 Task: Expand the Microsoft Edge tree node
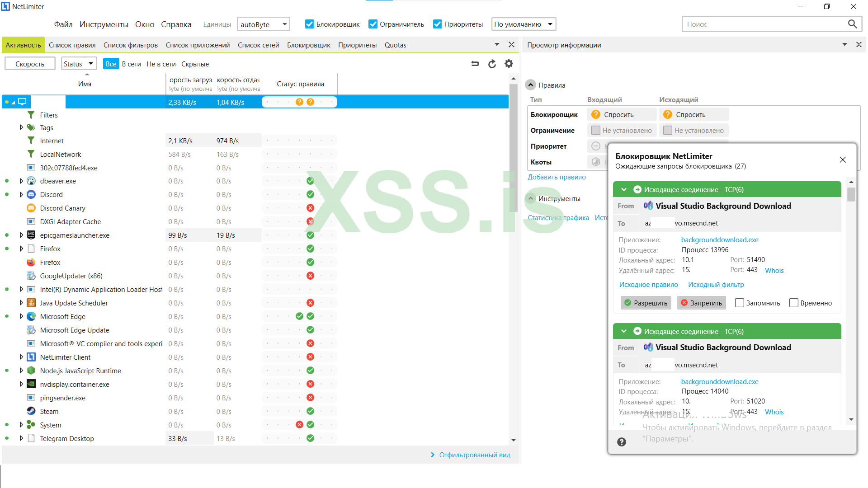21,317
